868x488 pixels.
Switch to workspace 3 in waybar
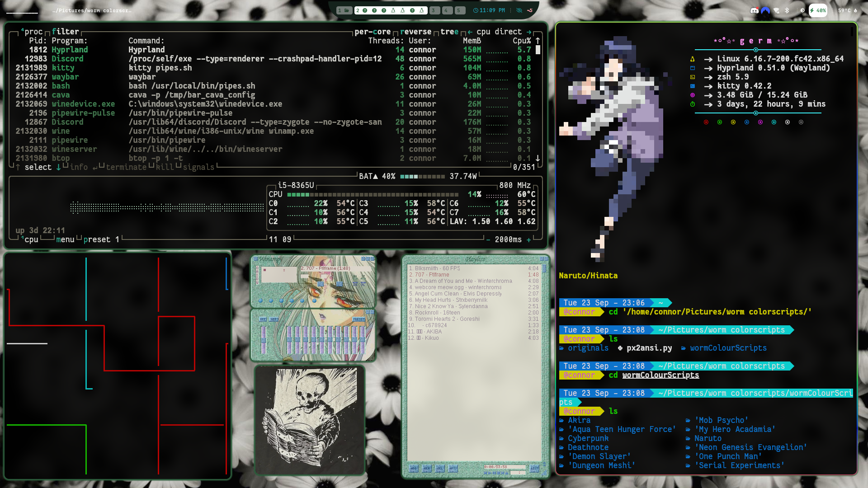click(434, 10)
